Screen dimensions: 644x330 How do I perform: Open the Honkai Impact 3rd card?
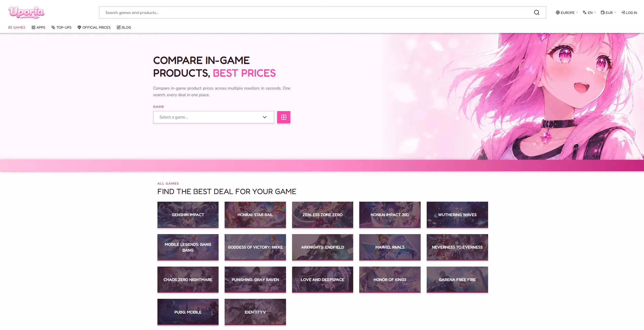pyautogui.click(x=390, y=215)
